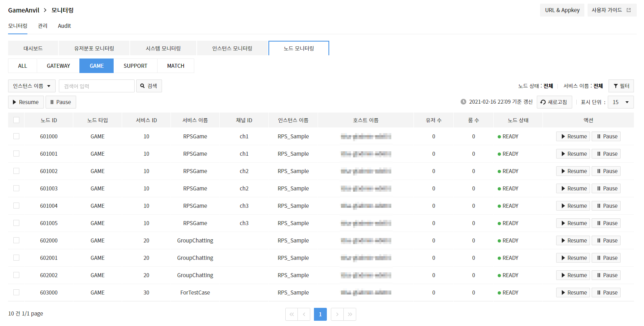Click top Resume button above table
The width and height of the screenshot is (644, 326).
click(26, 102)
